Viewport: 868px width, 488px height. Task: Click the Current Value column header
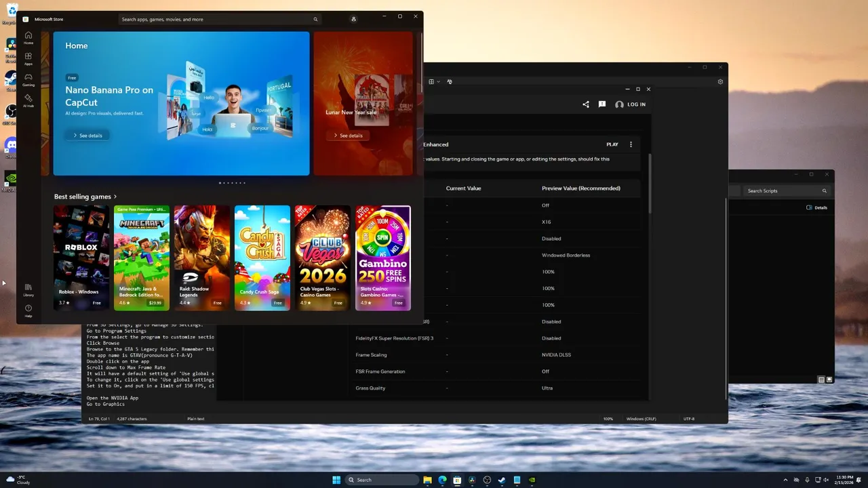(464, 188)
